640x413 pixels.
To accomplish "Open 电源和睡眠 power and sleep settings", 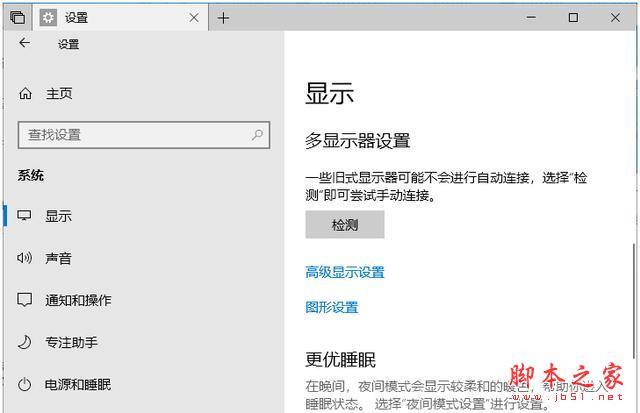I will coord(78,384).
